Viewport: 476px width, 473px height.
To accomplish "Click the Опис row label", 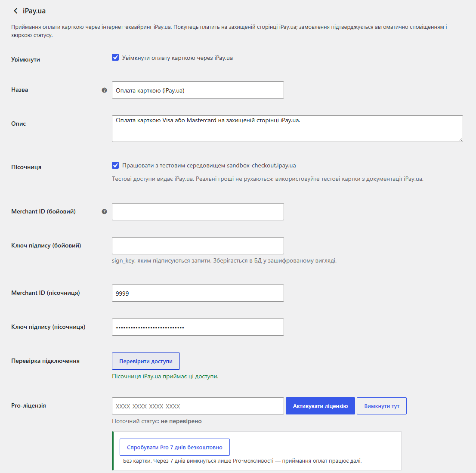I will 19,124.
